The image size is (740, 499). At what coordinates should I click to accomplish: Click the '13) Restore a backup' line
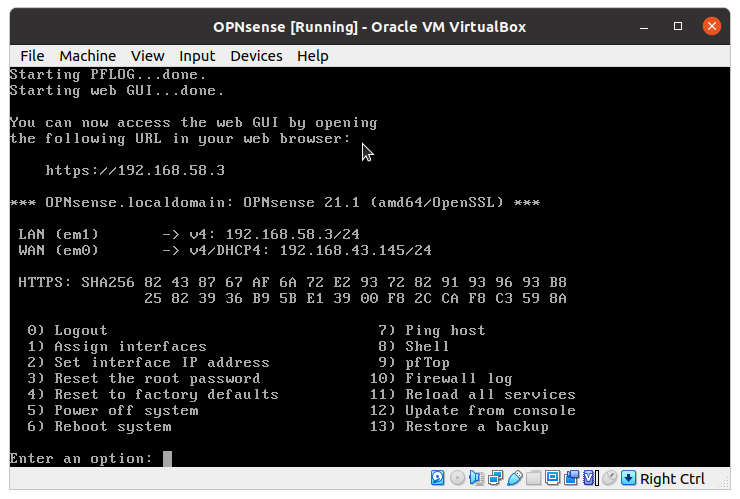click(x=459, y=427)
